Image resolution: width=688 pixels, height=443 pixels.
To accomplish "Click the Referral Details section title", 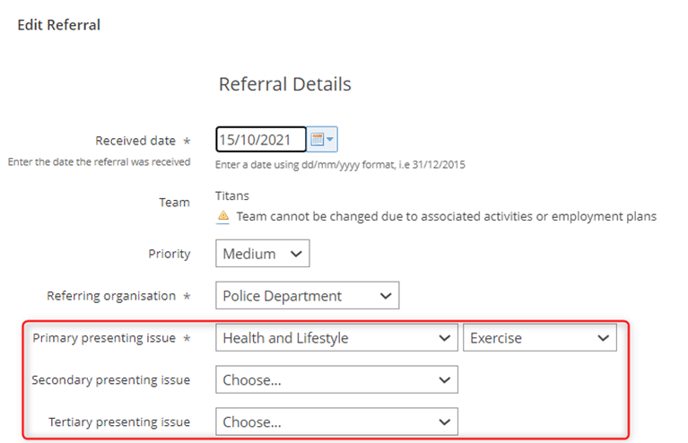I will [x=285, y=84].
